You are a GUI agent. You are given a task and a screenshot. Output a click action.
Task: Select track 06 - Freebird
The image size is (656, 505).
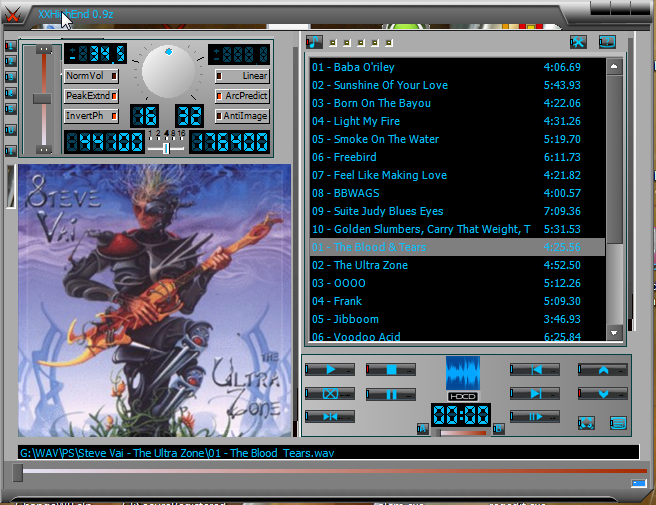[x=457, y=157]
